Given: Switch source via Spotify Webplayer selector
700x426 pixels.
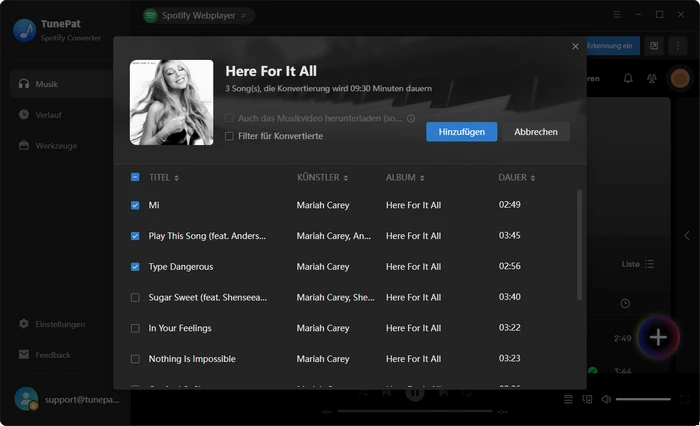Looking at the screenshot, I should (x=199, y=16).
